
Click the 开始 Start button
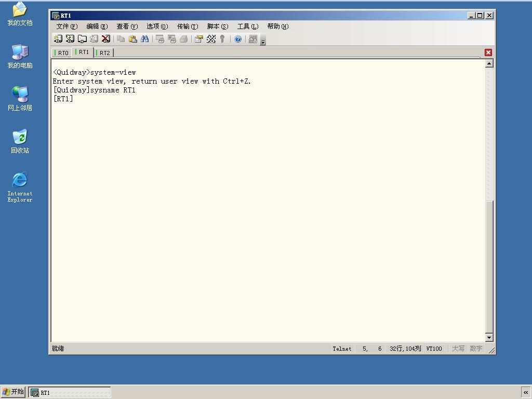tap(13, 392)
